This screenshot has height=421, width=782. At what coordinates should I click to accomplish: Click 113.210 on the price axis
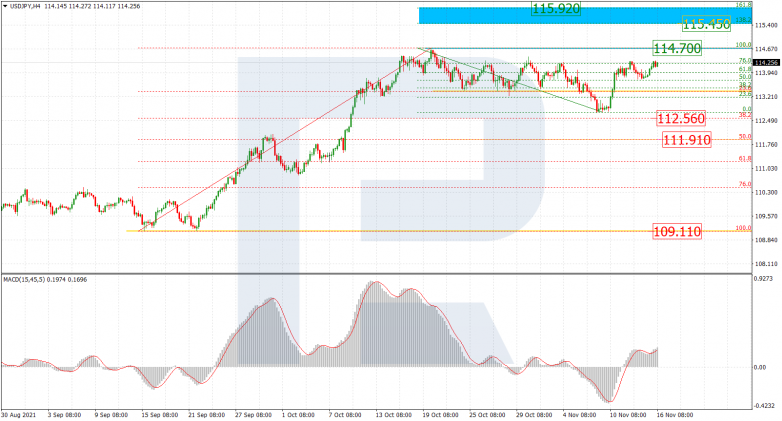[x=767, y=97]
